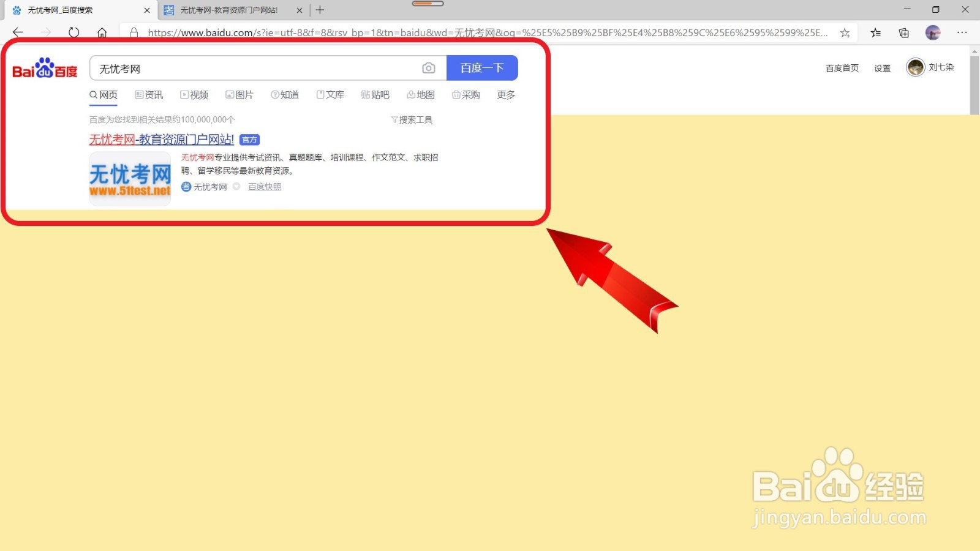Click the 百度一下 search button
The image size is (980, 551).
pyautogui.click(x=482, y=68)
